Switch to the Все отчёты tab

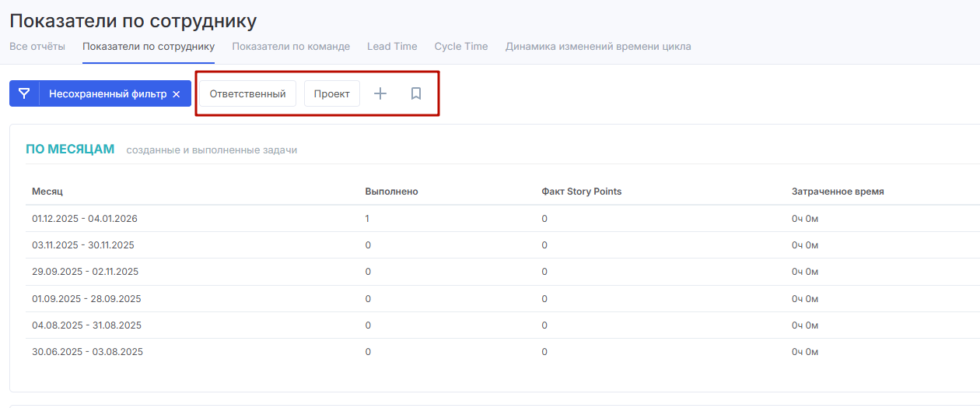(37, 46)
